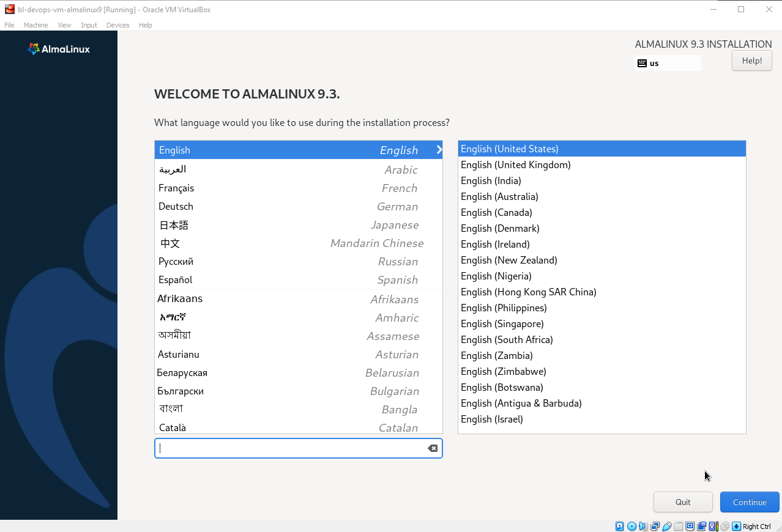Viewport: 782px width, 532px height.
Task: Select English (Zimbabwe) locale
Action: [x=602, y=371]
